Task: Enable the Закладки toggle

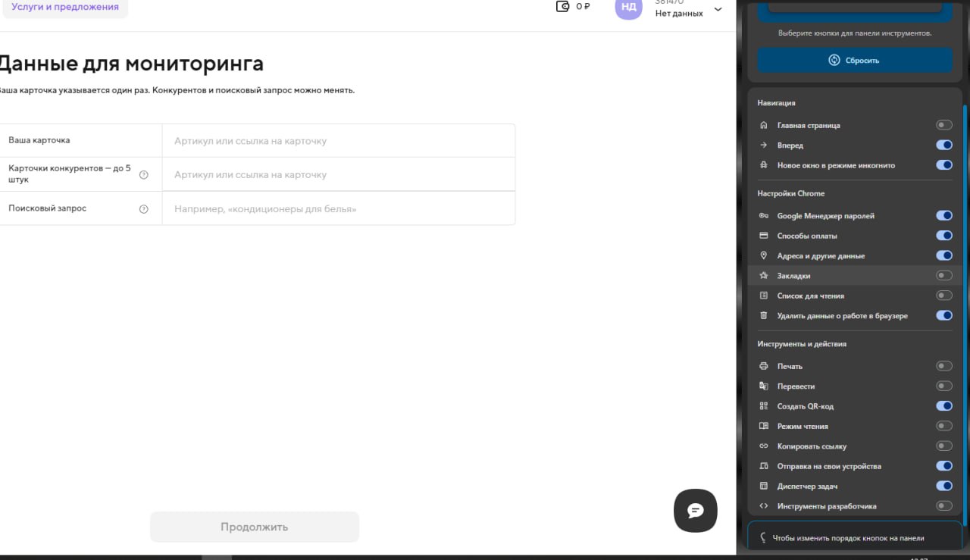Action: pyautogui.click(x=944, y=276)
